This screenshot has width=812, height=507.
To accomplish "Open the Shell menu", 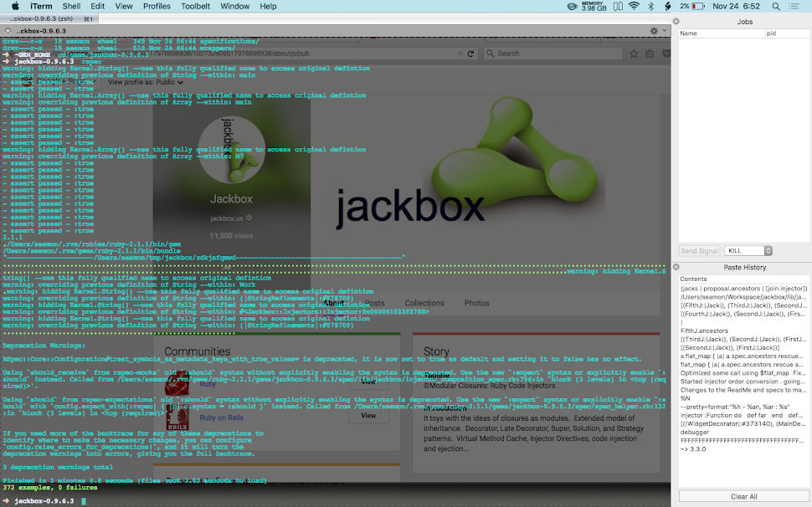I will point(71,6).
